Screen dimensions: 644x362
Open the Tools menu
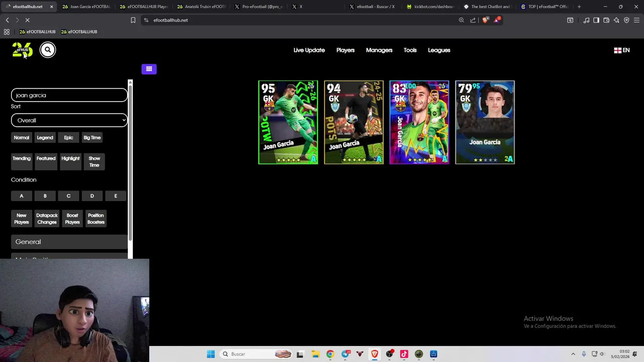[x=410, y=50]
